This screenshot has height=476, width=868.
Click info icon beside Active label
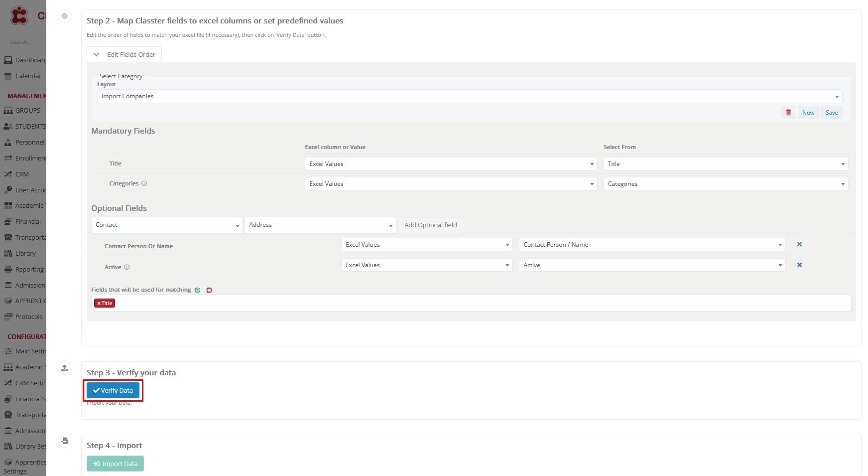[127, 267]
